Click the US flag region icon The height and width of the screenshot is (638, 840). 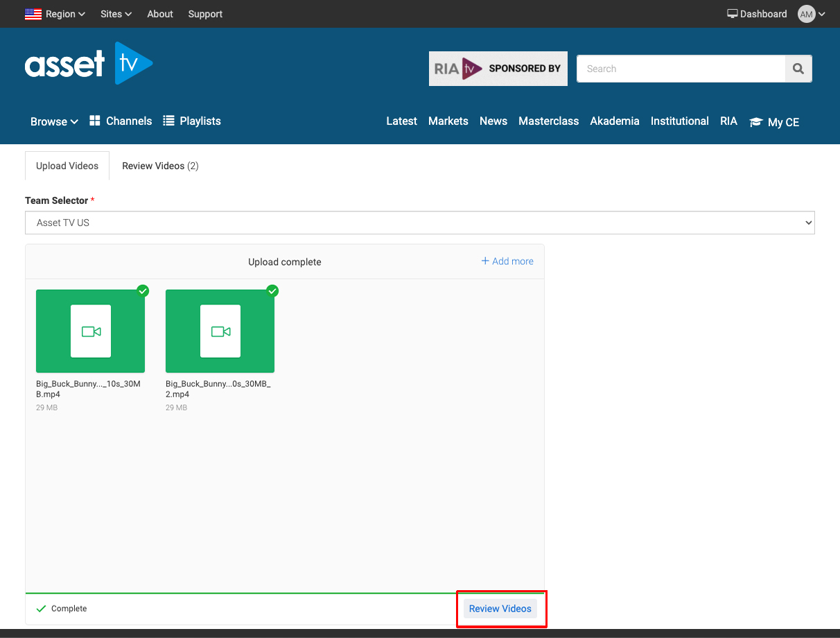point(33,14)
